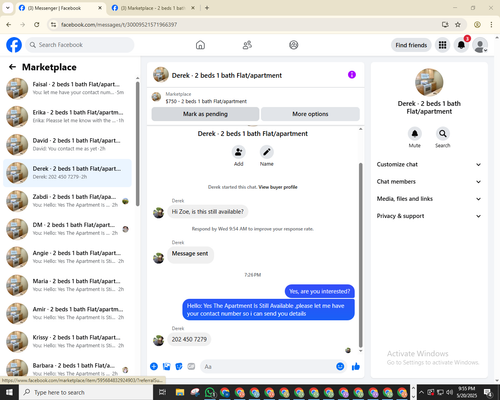The height and width of the screenshot is (400, 500).
Task: Open View buyer profile link
Action: [278, 187]
